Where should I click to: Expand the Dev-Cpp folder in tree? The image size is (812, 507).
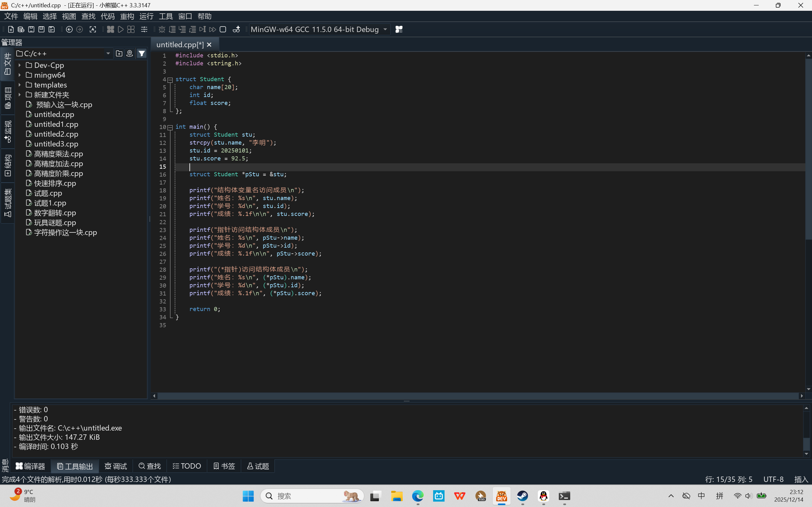point(19,65)
